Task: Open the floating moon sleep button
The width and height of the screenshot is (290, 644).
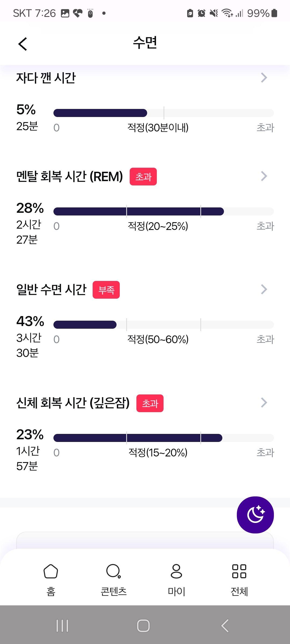Action: [x=255, y=515]
